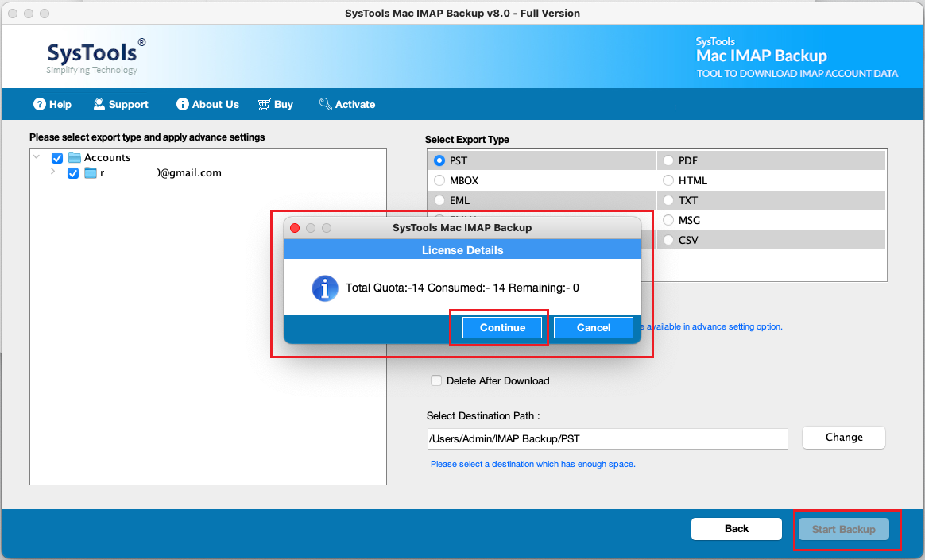Select HTML export type
The image size is (925, 560).
click(668, 180)
